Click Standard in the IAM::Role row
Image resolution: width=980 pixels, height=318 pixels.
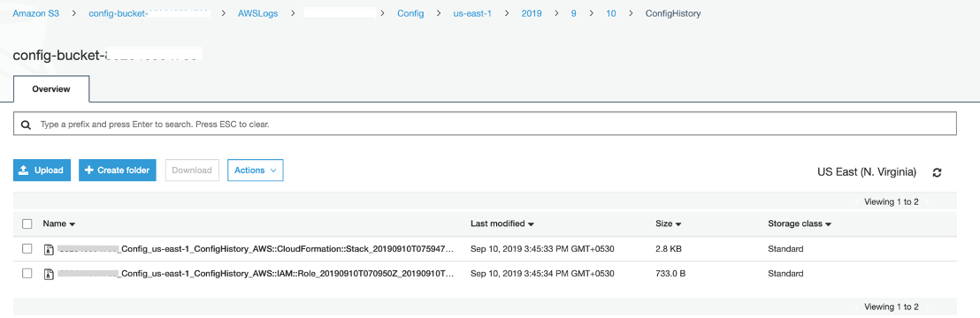pos(785,274)
